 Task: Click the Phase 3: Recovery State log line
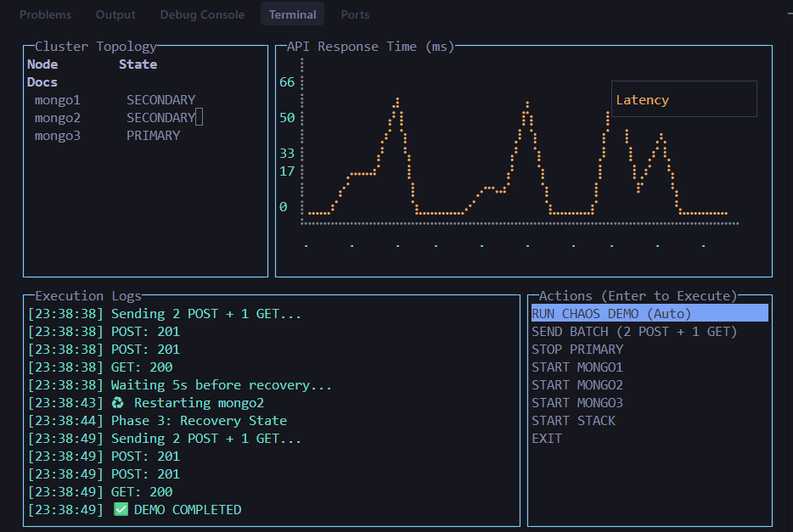[x=157, y=420]
